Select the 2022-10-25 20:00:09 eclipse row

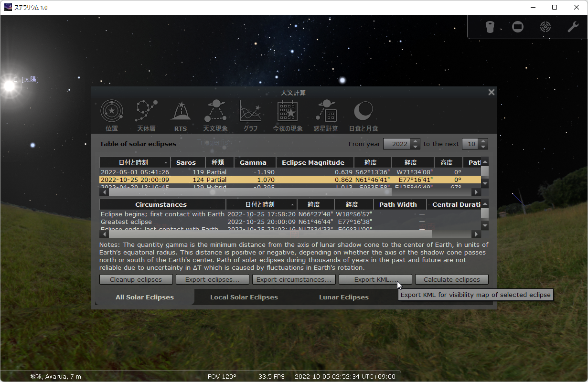click(290, 180)
